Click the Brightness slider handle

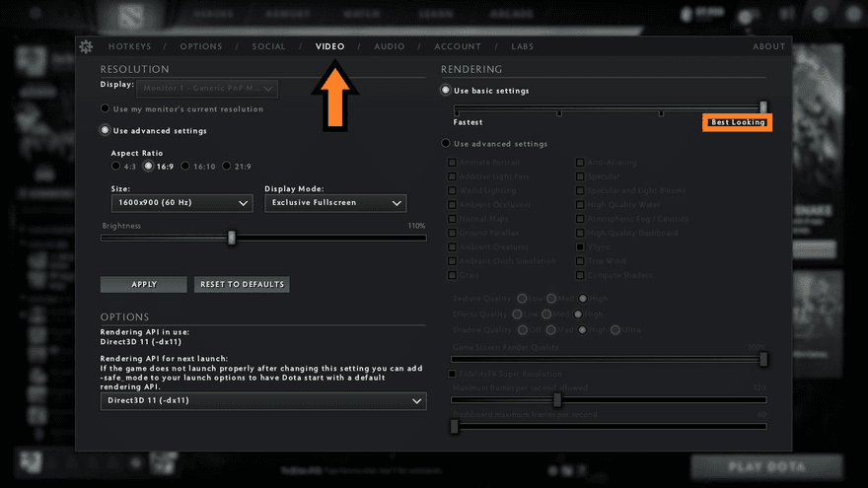tap(232, 238)
